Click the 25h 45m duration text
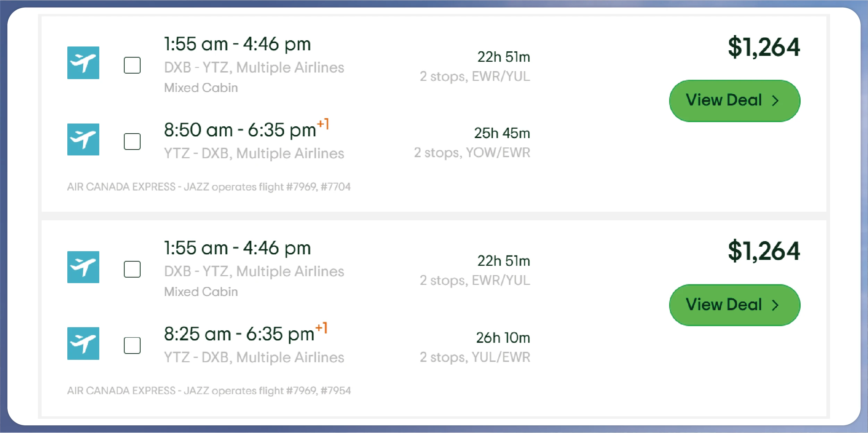This screenshot has width=868, height=433. coord(502,133)
